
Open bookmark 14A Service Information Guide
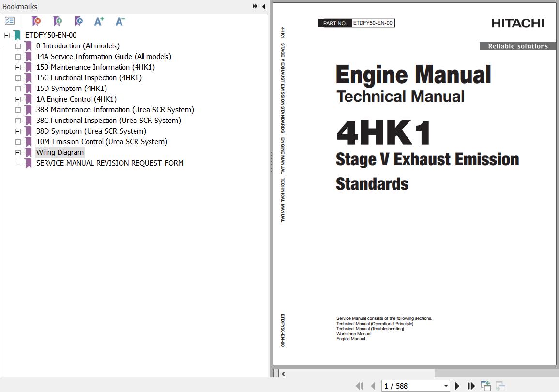tap(104, 57)
